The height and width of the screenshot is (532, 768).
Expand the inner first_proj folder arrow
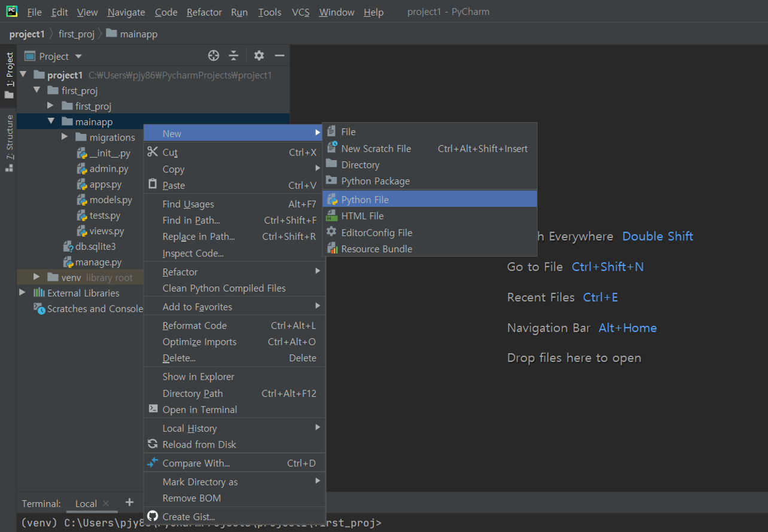tap(51, 106)
